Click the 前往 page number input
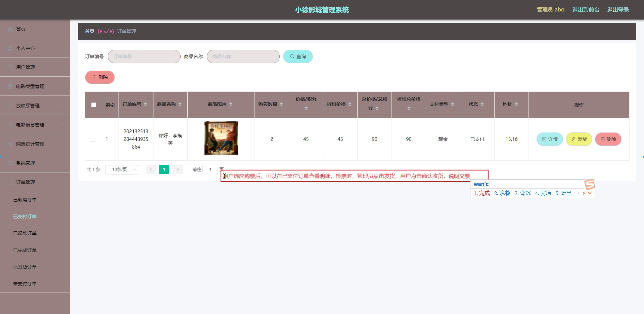This screenshot has width=644, height=314. pyautogui.click(x=210, y=169)
